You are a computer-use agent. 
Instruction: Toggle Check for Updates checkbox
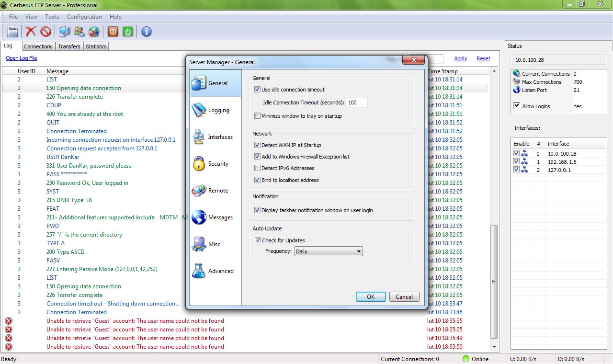(258, 240)
